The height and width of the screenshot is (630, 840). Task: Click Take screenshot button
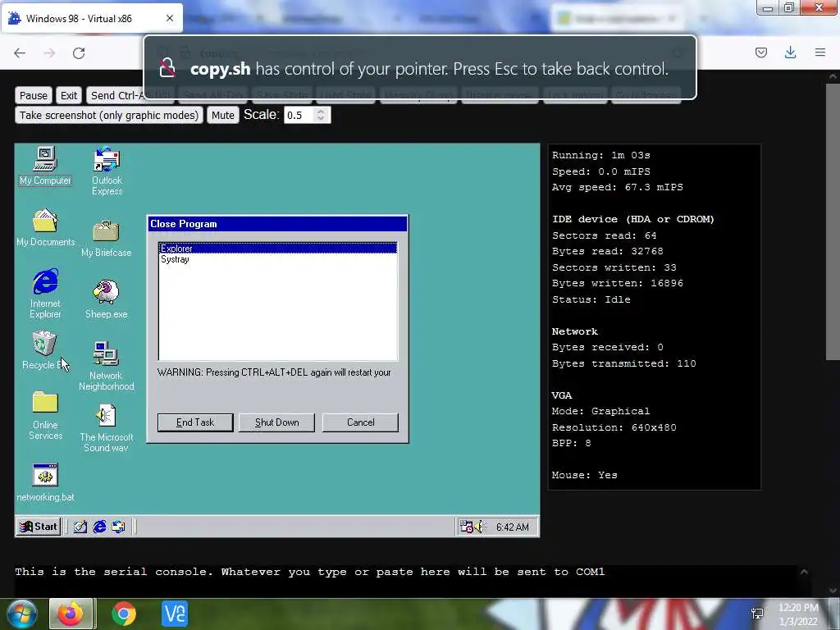[x=109, y=115]
